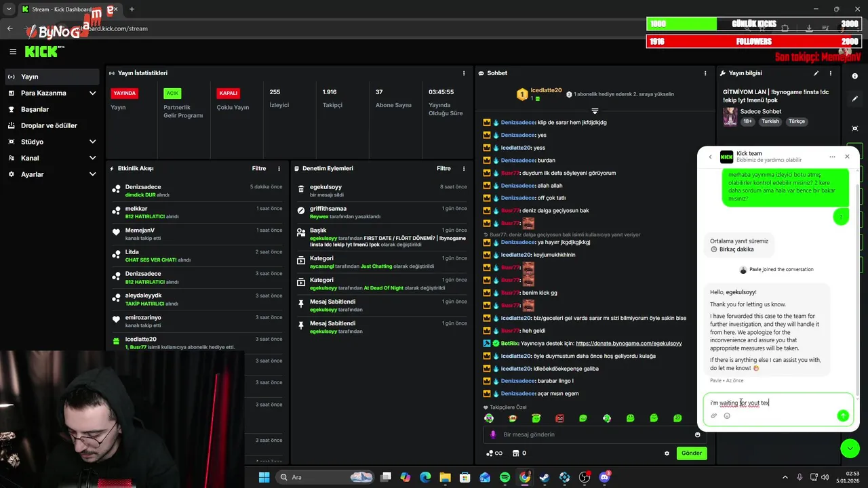Viewport: 868px width, 488px height.
Task: Open the Sohbet panel options menu
Action: [x=705, y=73]
